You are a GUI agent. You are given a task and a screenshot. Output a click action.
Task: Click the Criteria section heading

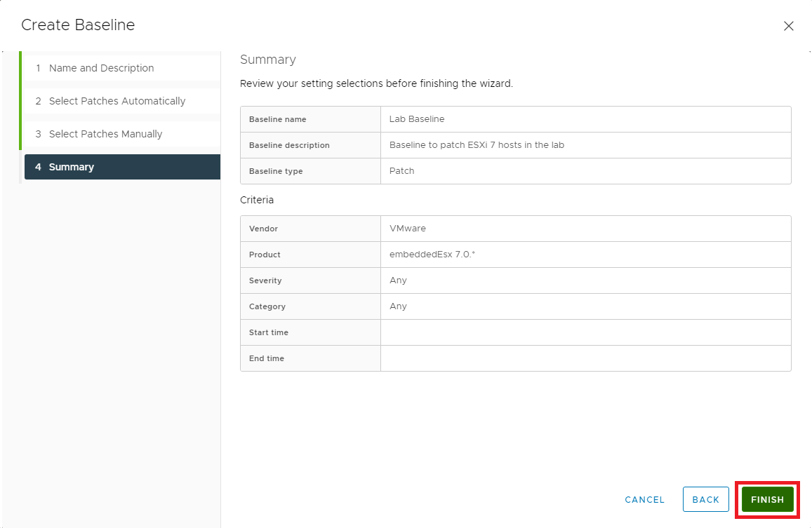(257, 200)
